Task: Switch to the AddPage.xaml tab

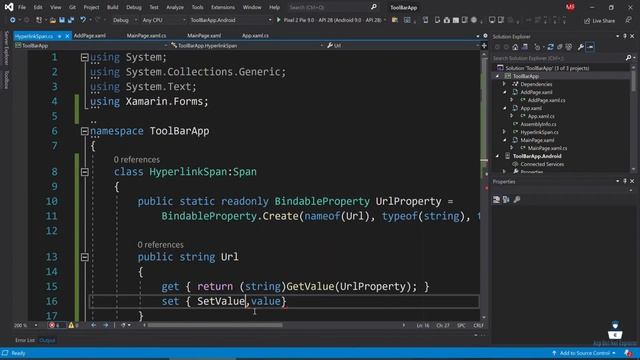Action: point(90,36)
